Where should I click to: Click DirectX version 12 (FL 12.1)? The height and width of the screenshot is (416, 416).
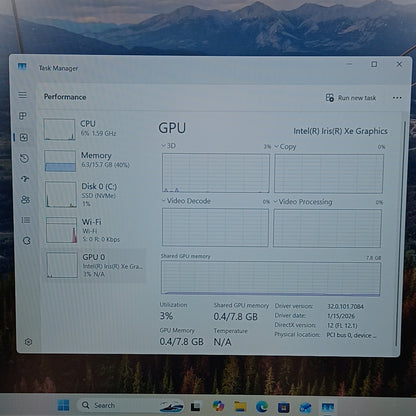pyautogui.click(x=342, y=326)
